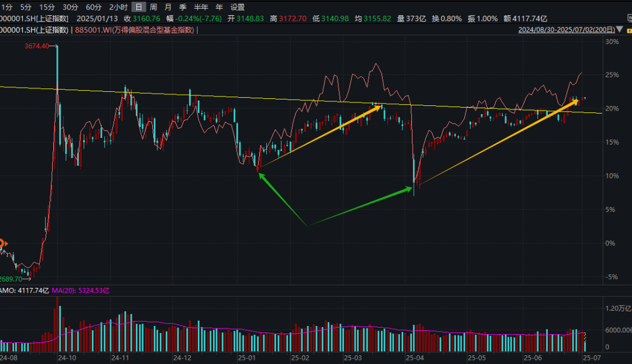Switch to 月 monthly chart
Screen dimensions: 632x364
168,7
